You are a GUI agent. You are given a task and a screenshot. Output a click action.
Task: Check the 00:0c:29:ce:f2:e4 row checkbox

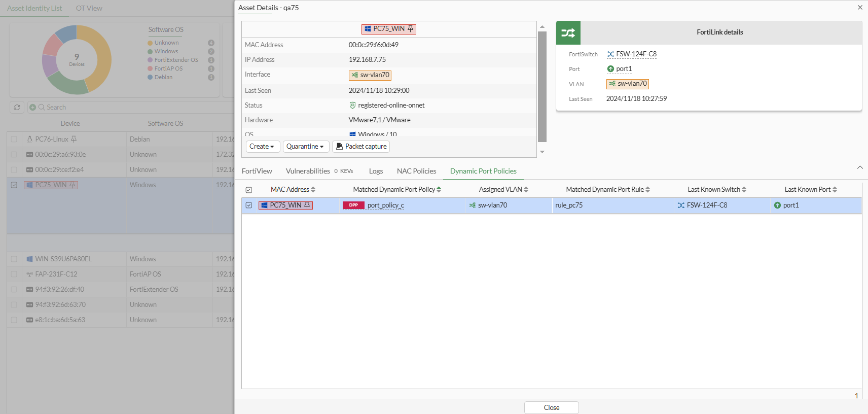point(14,170)
